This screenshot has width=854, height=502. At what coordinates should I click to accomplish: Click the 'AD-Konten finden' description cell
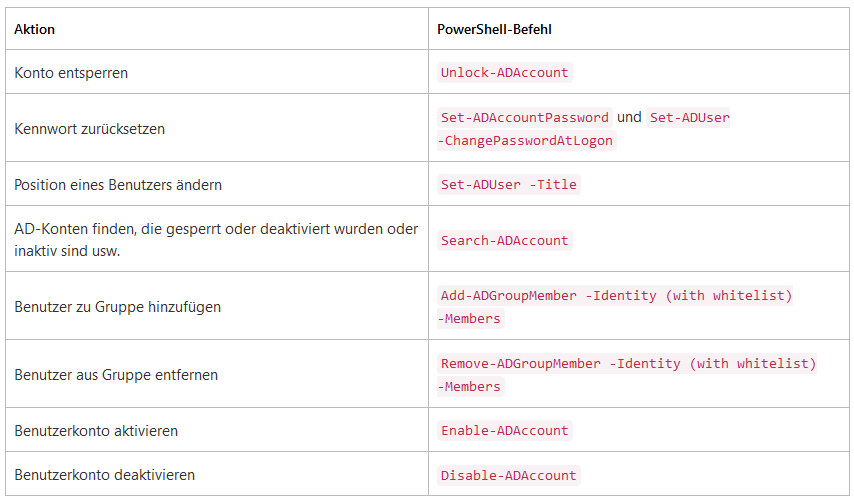[216, 240]
